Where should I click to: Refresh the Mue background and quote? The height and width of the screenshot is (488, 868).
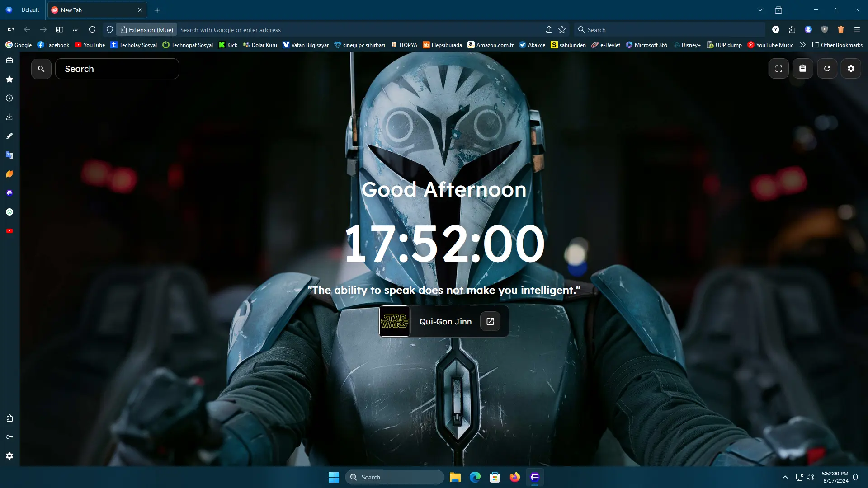point(827,69)
